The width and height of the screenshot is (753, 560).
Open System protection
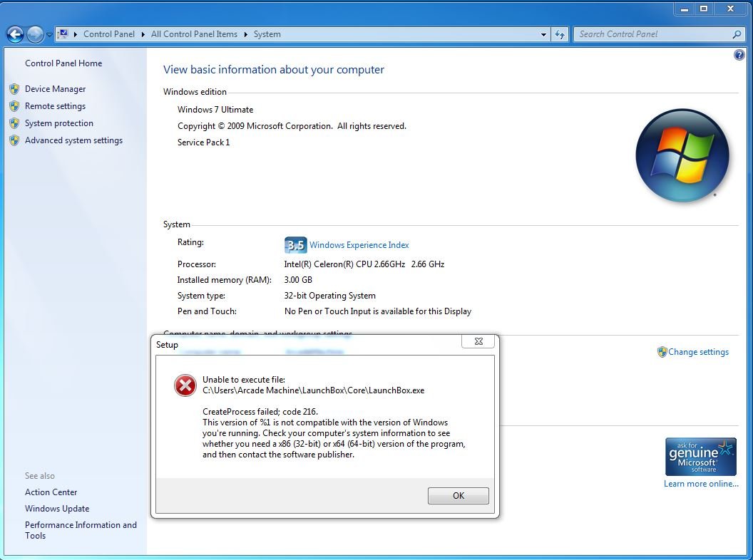pos(59,123)
